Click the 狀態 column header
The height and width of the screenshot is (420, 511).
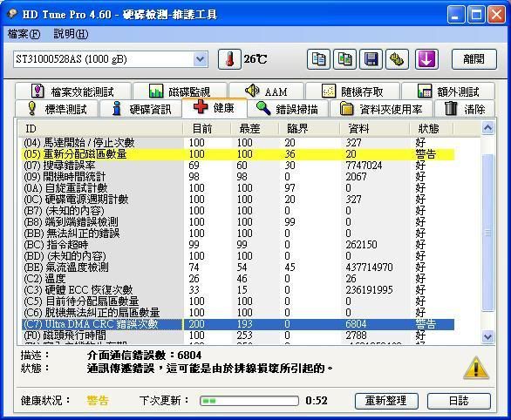tap(431, 128)
